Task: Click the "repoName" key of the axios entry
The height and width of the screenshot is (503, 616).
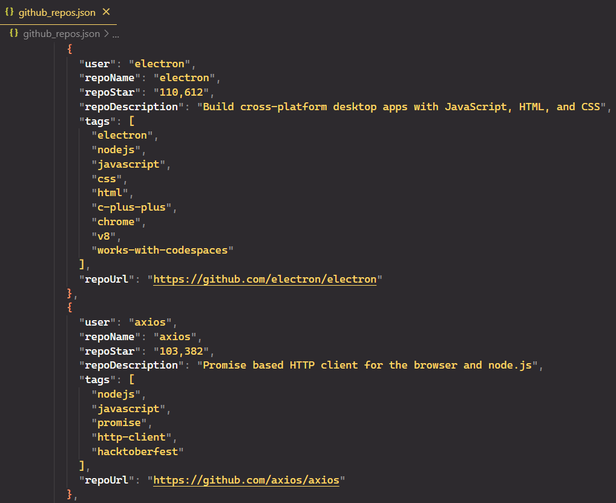Action: (110, 337)
